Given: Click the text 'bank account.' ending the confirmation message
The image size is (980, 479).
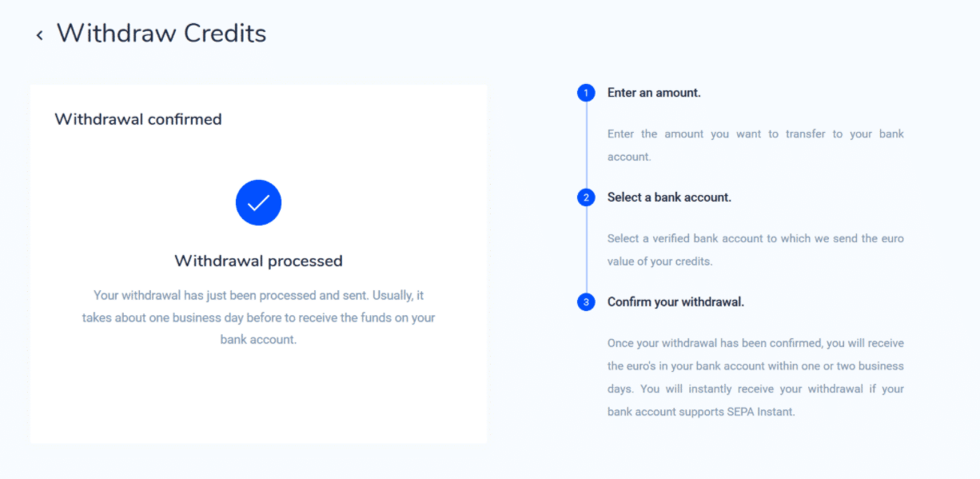Looking at the screenshot, I should (258, 340).
